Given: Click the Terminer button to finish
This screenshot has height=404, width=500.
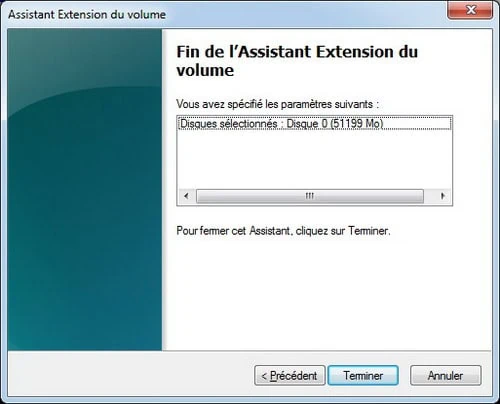Looking at the screenshot, I should point(363,375).
